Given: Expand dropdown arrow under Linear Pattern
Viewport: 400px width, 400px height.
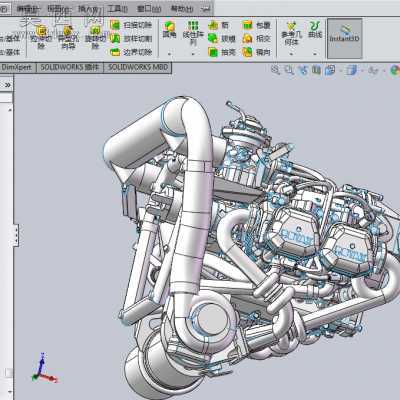Looking at the screenshot, I should point(193,54).
